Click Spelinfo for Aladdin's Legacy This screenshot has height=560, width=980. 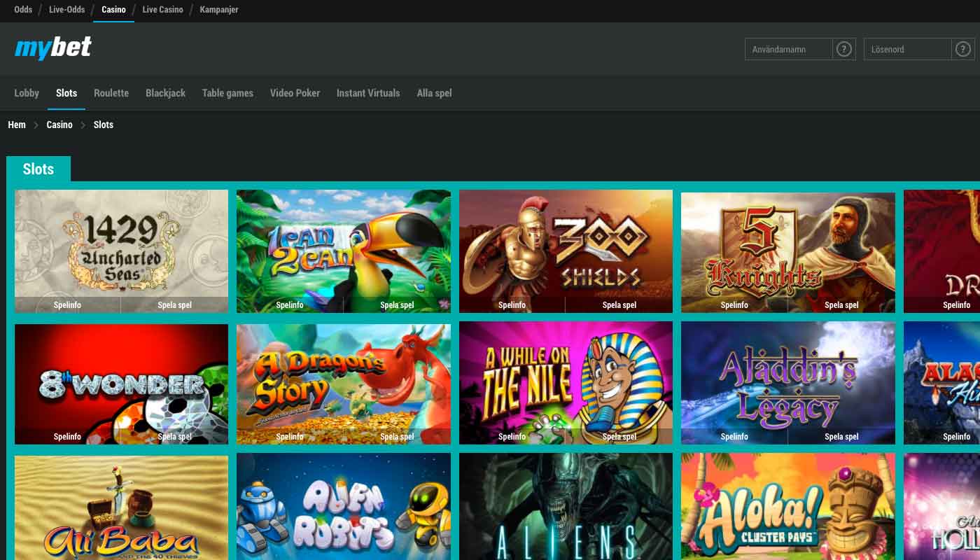click(x=734, y=436)
